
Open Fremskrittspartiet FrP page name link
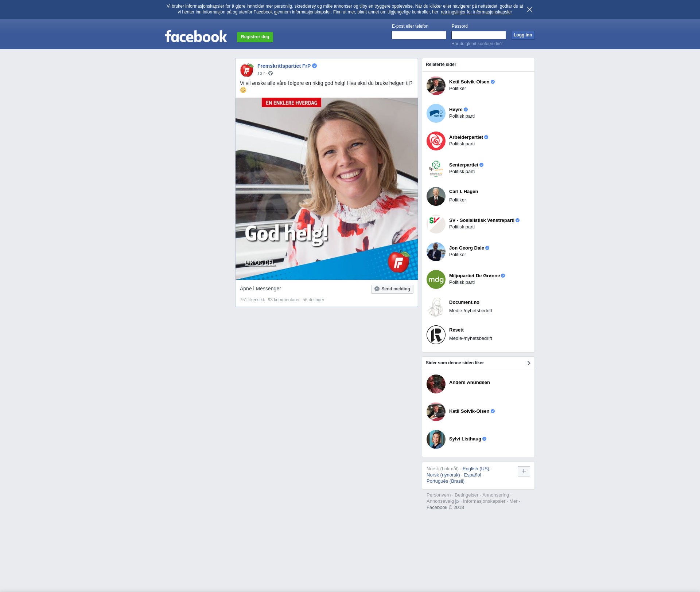284,66
